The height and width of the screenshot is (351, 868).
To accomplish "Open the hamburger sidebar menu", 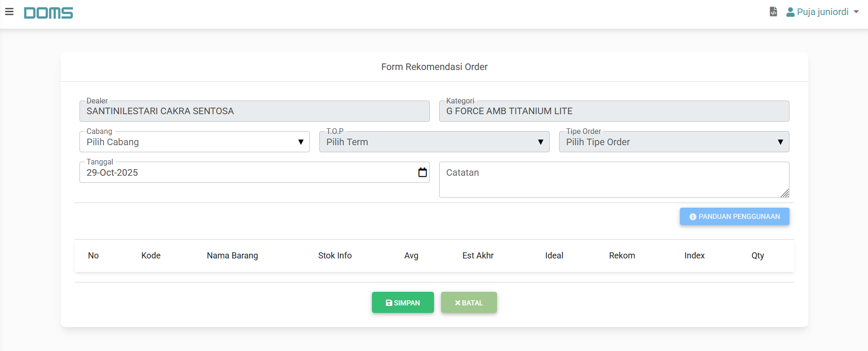I will tap(9, 12).
